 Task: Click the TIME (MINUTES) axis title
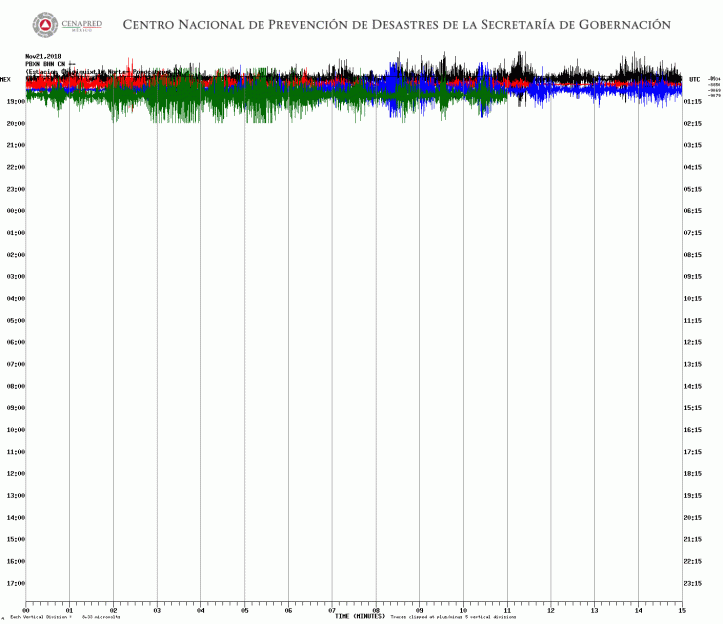[x=360, y=616]
